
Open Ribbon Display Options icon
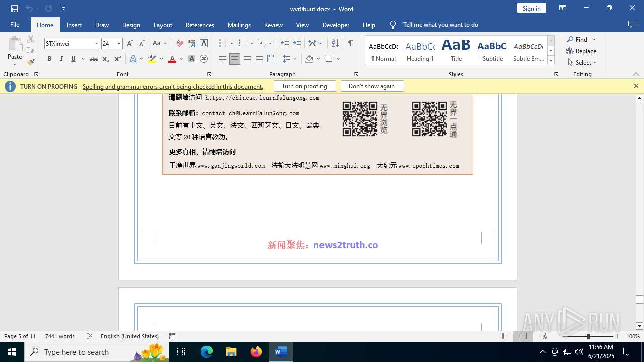coord(563,8)
